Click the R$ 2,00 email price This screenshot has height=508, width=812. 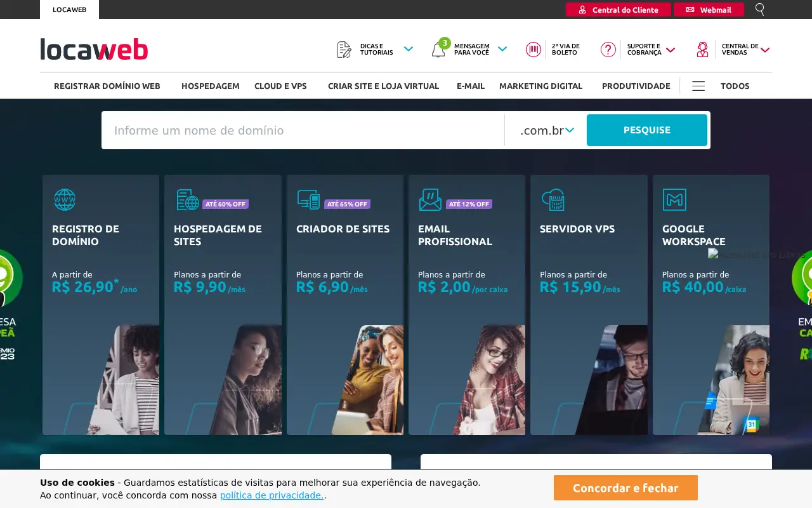point(444,287)
